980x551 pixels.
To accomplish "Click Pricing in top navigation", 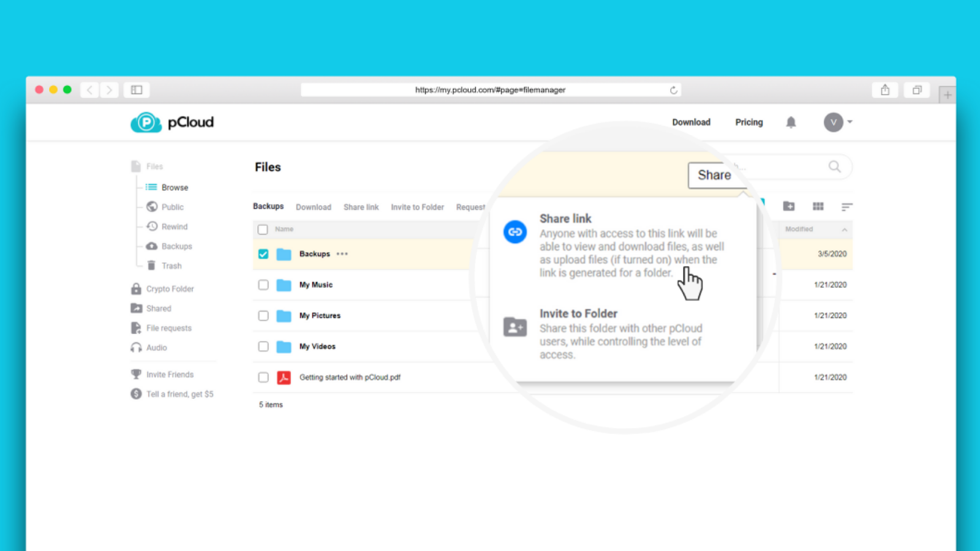I will [x=749, y=122].
